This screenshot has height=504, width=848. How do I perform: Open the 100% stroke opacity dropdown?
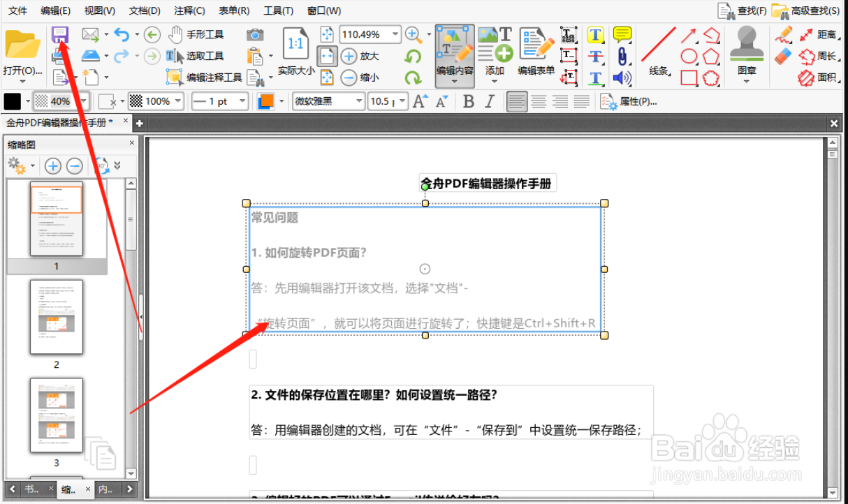pos(178,101)
